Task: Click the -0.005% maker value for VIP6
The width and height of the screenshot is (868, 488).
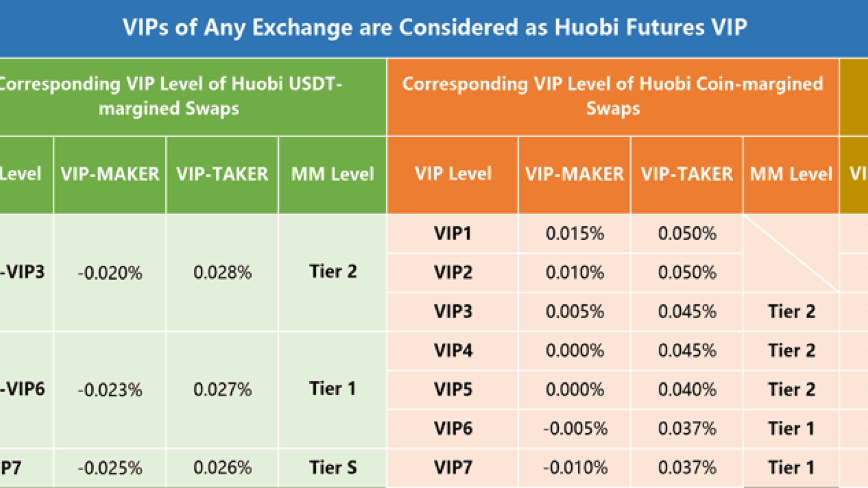Action: [575, 429]
